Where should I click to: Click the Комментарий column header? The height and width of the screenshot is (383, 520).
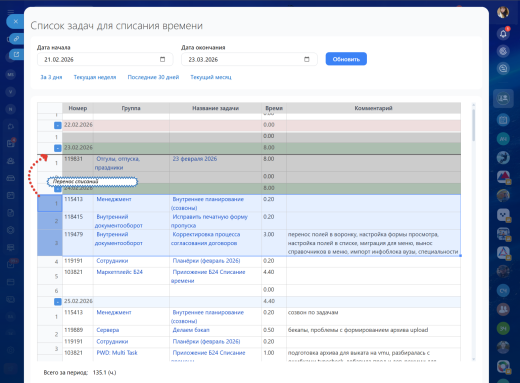[373, 108]
